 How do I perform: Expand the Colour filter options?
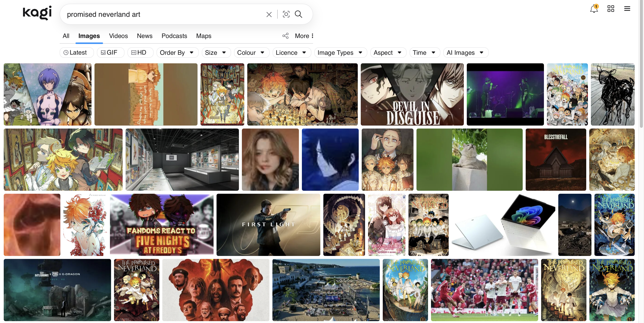pyautogui.click(x=251, y=53)
